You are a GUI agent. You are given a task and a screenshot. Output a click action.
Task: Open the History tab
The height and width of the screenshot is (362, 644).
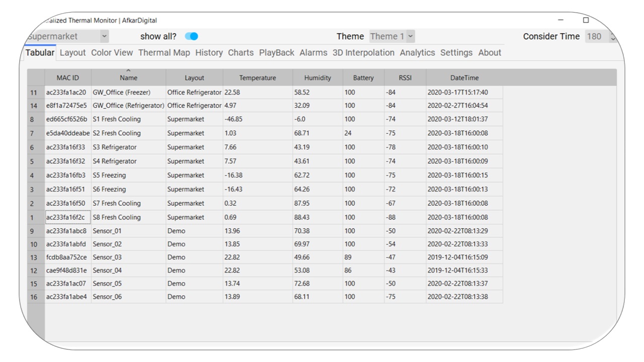click(209, 53)
